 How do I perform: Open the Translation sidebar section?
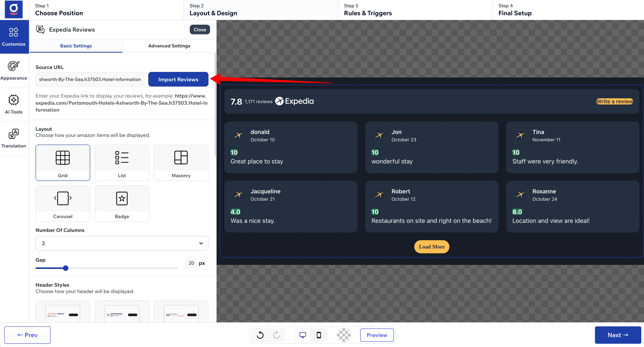(x=14, y=139)
